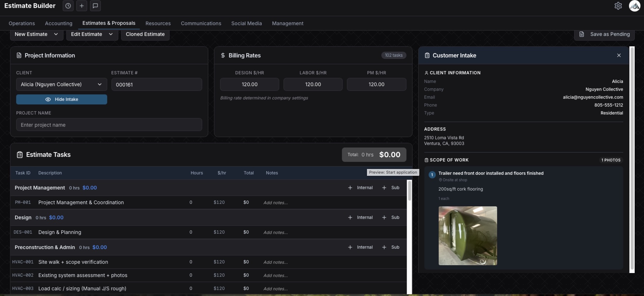Switch to the Accounting tab
644x296 pixels.
click(x=59, y=23)
